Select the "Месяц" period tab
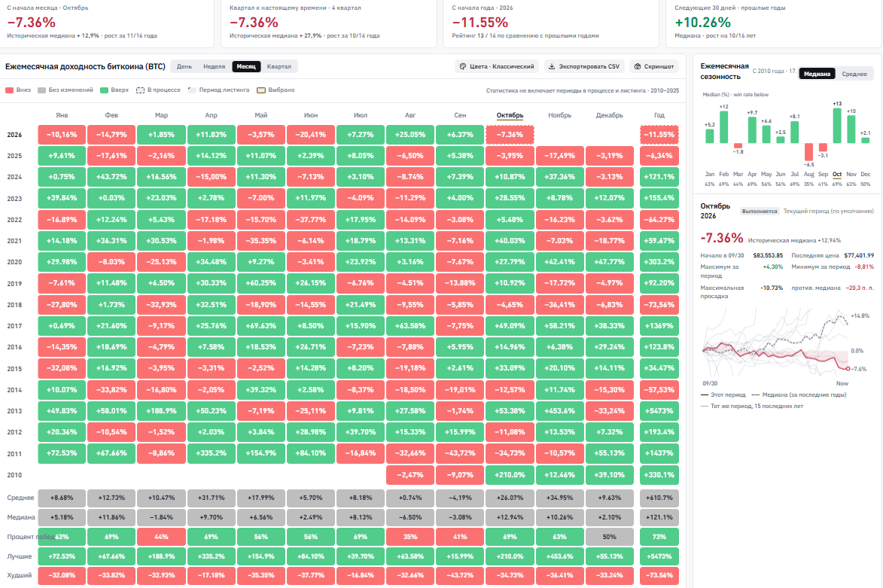 pyautogui.click(x=246, y=66)
